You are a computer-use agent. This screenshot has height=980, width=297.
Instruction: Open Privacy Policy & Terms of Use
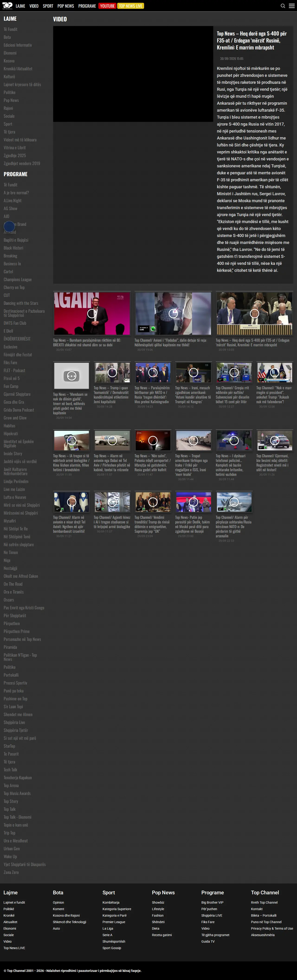[x=272, y=928]
